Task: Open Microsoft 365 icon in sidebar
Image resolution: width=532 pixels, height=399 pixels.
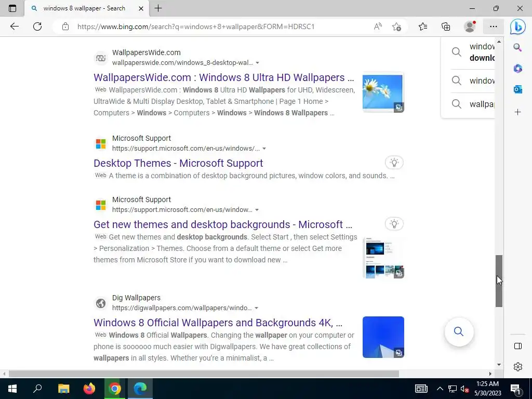Action: pos(518,69)
